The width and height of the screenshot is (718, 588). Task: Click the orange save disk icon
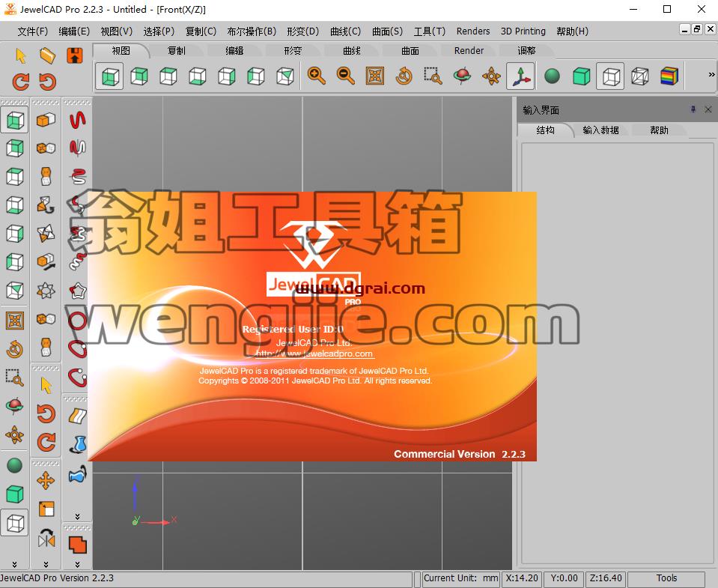coord(75,55)
